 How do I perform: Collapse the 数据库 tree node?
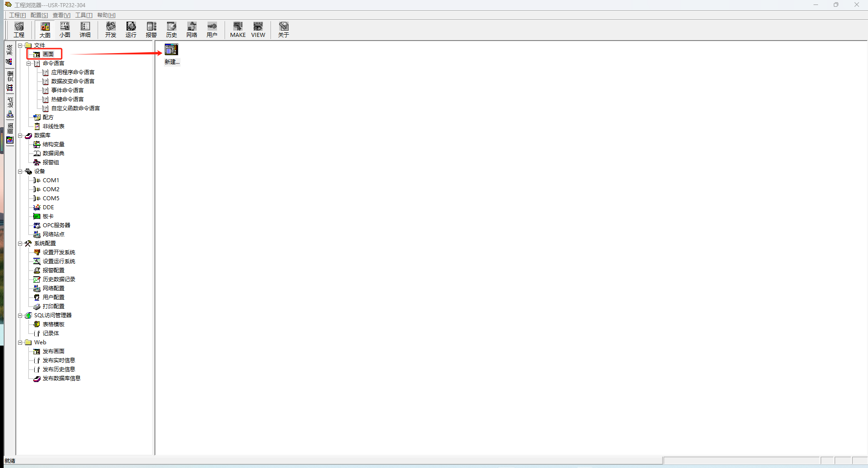[20, 135]
